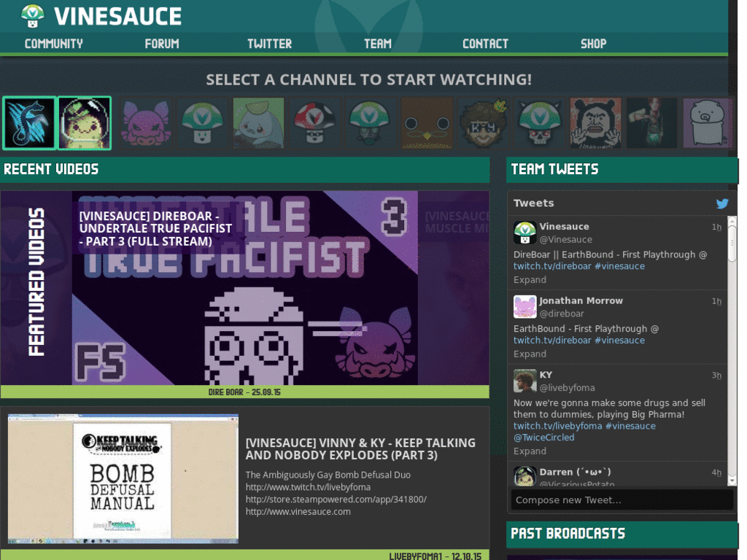Expand the Jonathan Morrow tweet

point(530,354)
